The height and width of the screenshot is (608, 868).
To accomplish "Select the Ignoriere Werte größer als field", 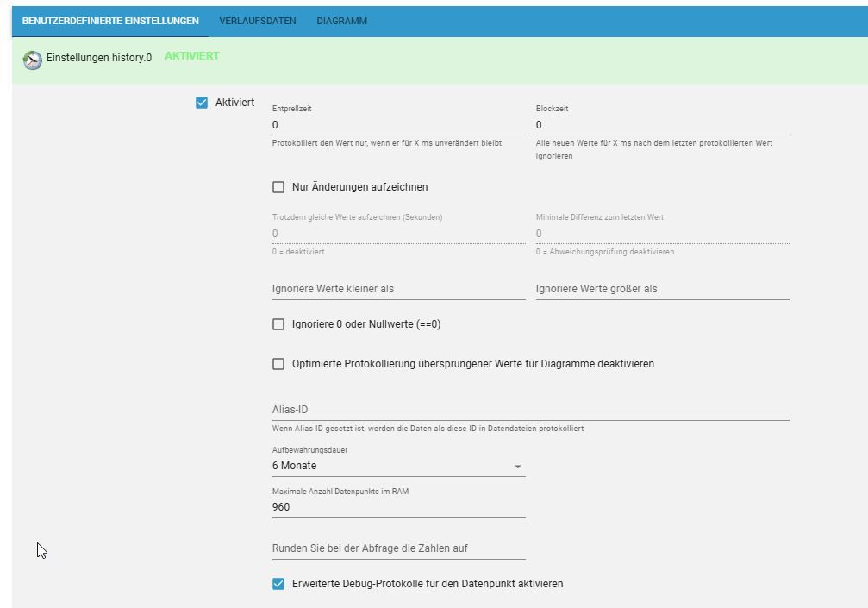I will pos(662,289).
